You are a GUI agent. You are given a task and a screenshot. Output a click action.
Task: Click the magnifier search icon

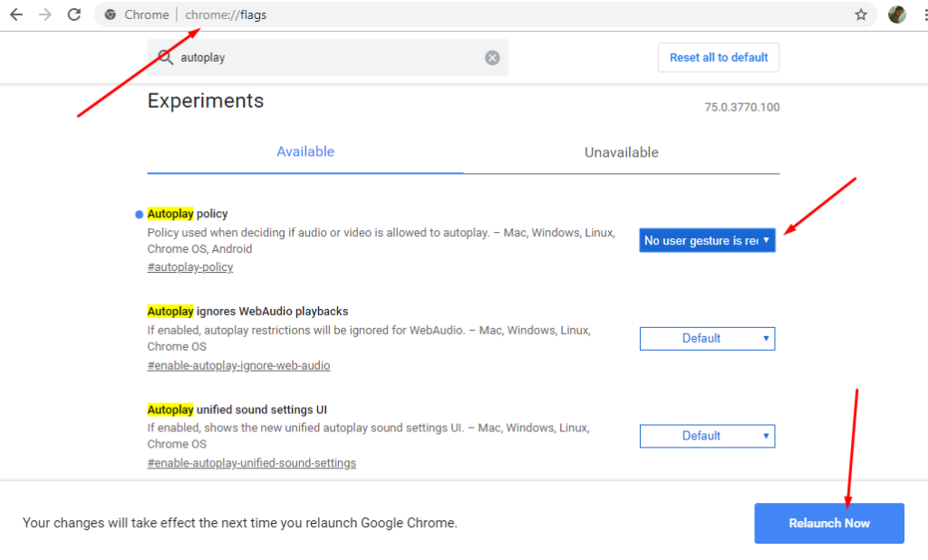click(165, 57)
